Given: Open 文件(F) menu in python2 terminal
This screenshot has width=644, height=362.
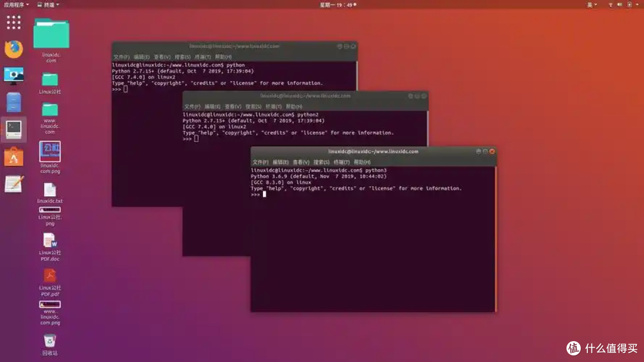Looking at the screenshot, I should coord(192,106).
